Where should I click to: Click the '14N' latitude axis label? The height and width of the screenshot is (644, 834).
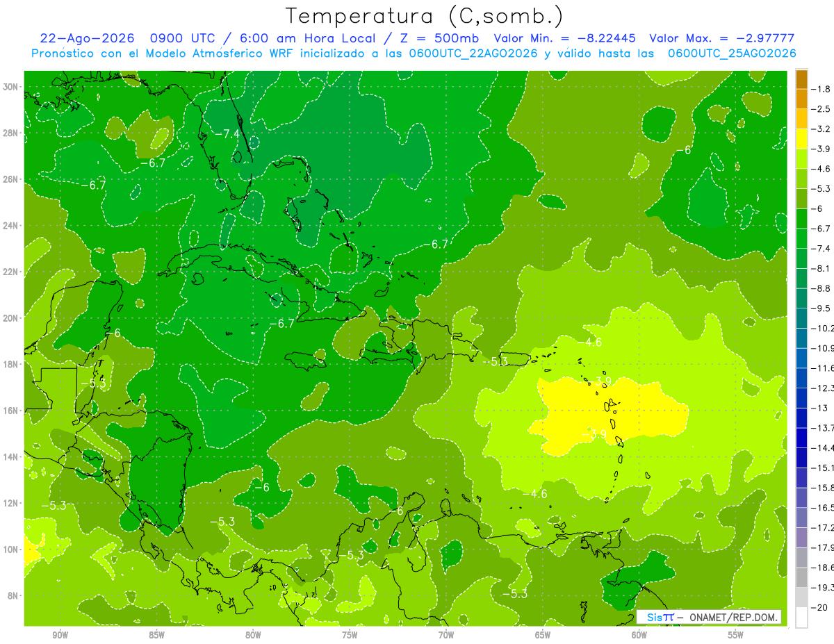(x=12, y=456)
